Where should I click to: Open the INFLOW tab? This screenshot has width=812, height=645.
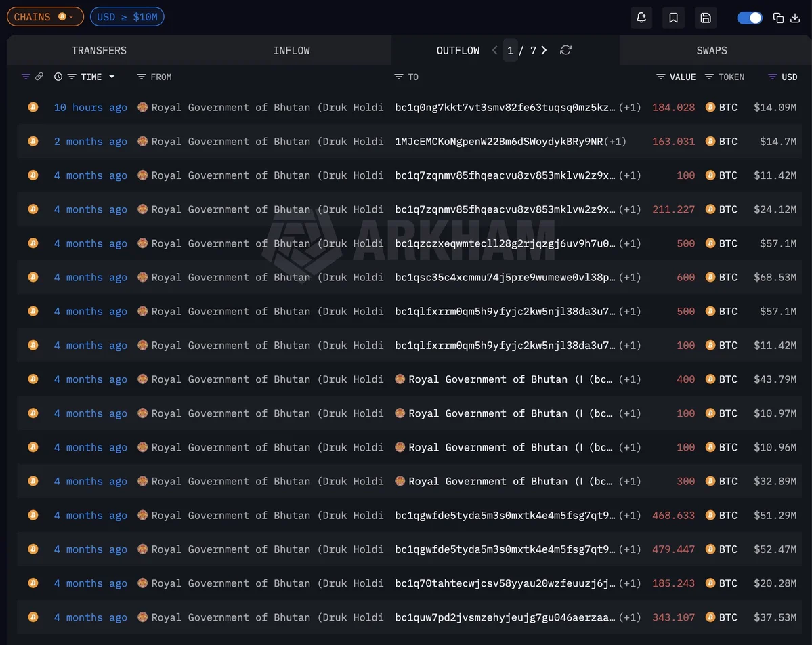click(x=291, y=50)
